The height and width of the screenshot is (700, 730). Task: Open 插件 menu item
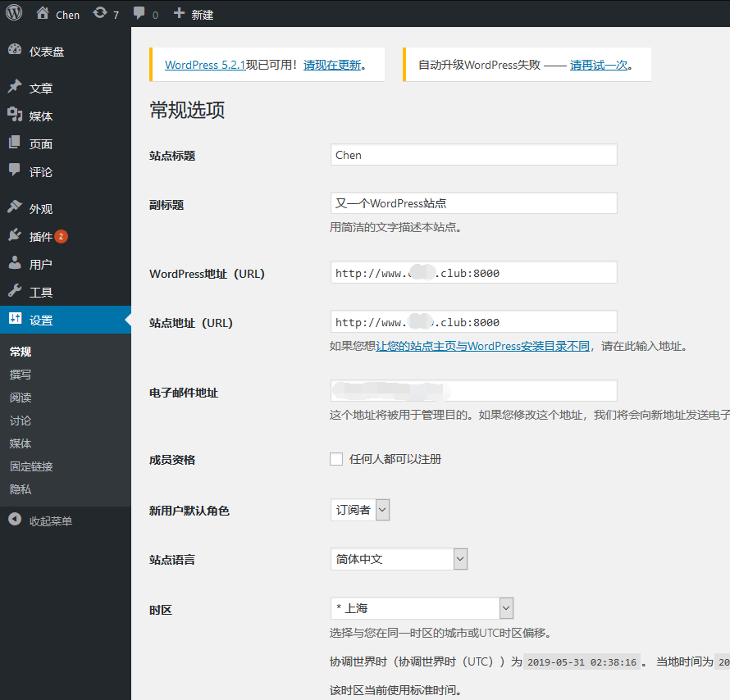pyautogui.click(x=66, y=236)
